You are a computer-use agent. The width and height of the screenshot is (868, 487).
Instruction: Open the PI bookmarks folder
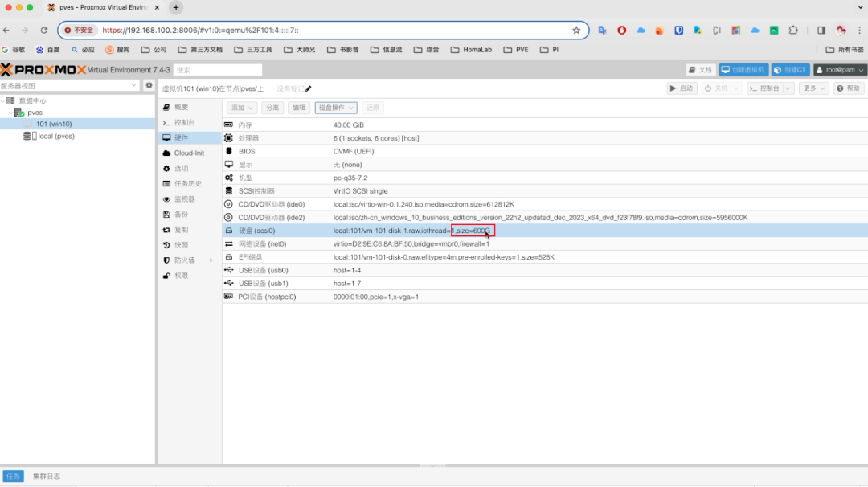pos(549,50)
